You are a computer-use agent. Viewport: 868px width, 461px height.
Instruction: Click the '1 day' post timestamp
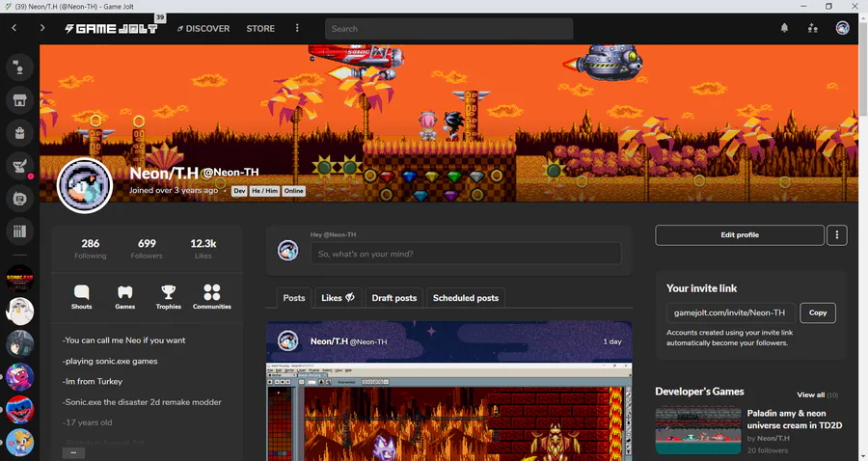click(x=612, y=341)
